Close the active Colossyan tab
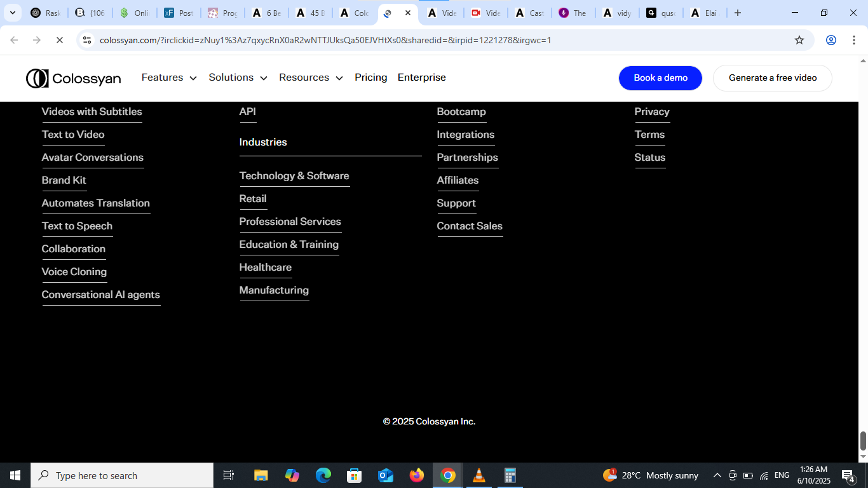 408,13
